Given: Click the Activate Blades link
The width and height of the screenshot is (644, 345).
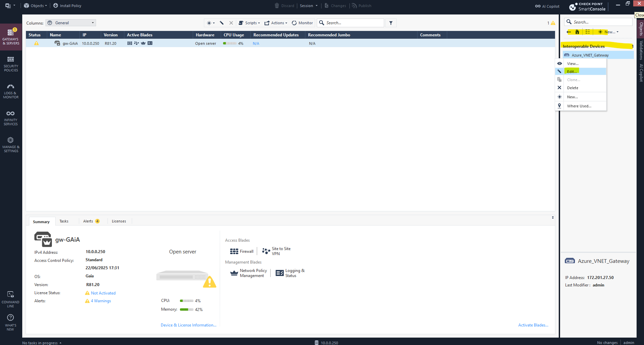Looking at the screenshot, I should (x=533, y=325).
